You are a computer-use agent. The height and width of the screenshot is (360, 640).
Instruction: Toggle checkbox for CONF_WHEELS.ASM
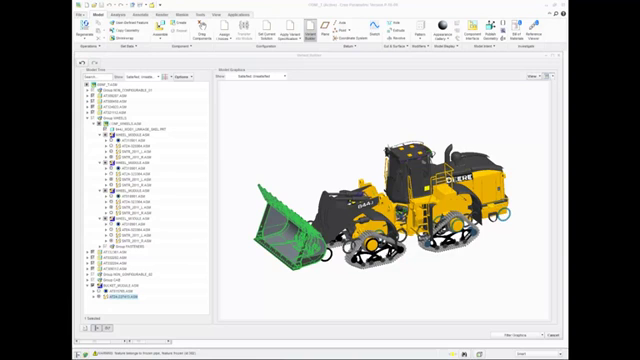(99, 124)
